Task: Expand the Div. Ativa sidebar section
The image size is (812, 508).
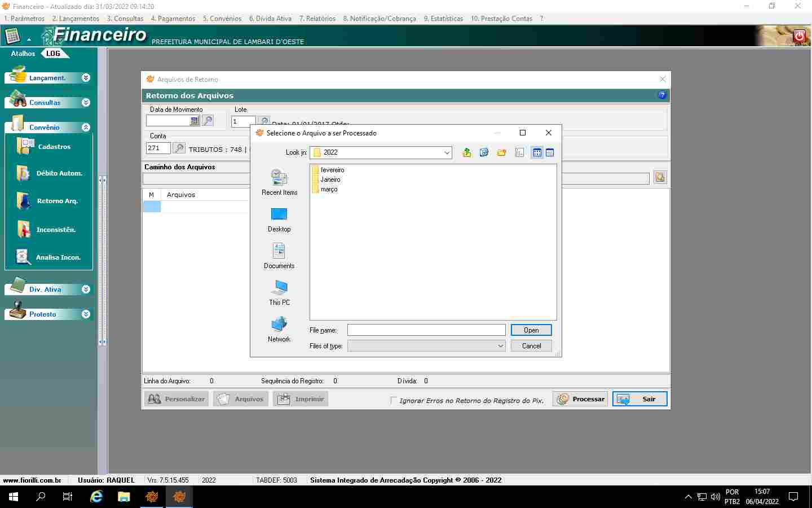Action: pos(86,290)
